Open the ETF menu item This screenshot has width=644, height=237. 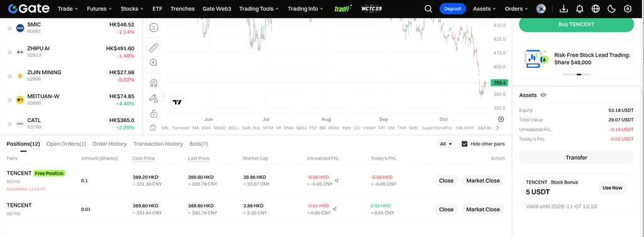(x=157, y=9)
